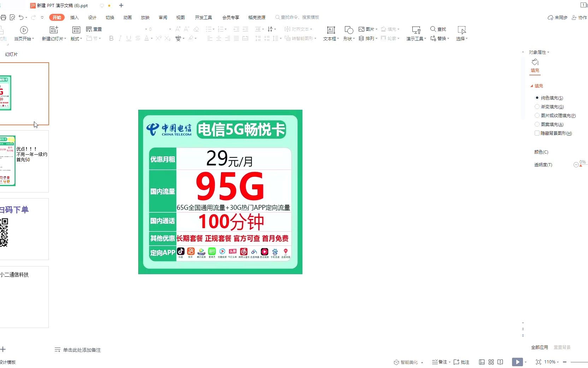Click the search commands field
Screen dimensions: 588x368
coord(297,17)
